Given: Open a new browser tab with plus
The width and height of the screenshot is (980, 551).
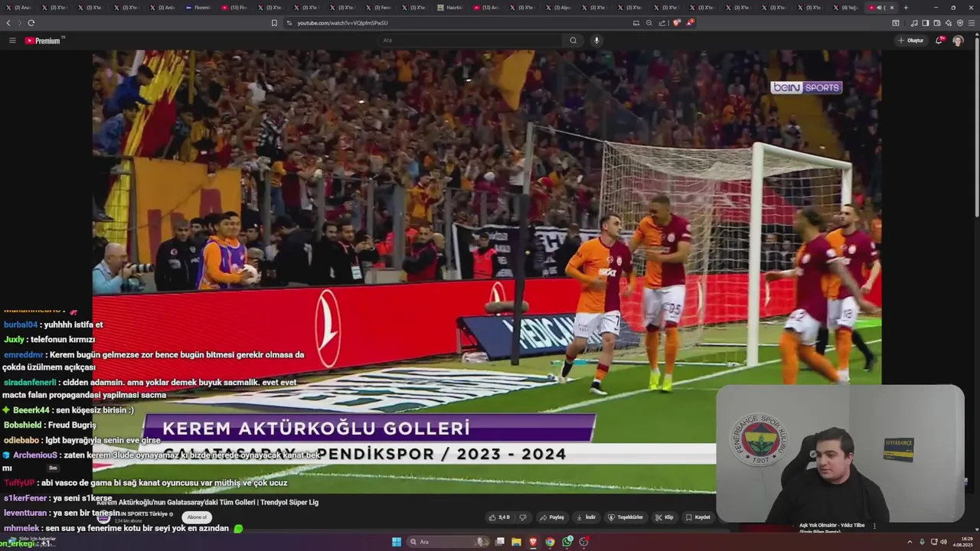Looking at the screenshot, I should pyautogui.click(x=906, y=8).
